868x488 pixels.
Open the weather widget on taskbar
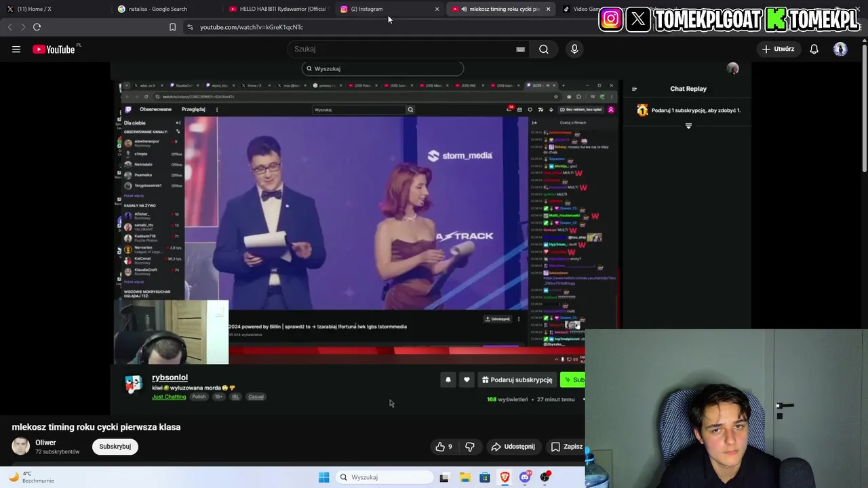pyautogui.click(x=31, y=477)
